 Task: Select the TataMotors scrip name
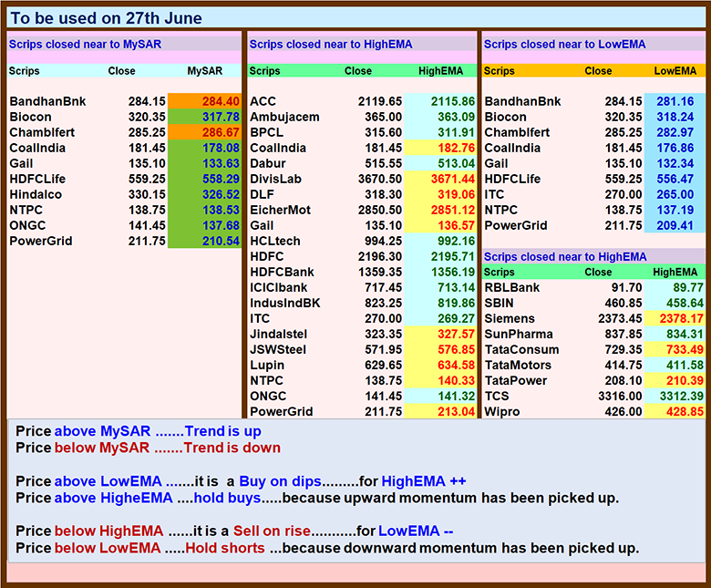(x=518, y=365)
